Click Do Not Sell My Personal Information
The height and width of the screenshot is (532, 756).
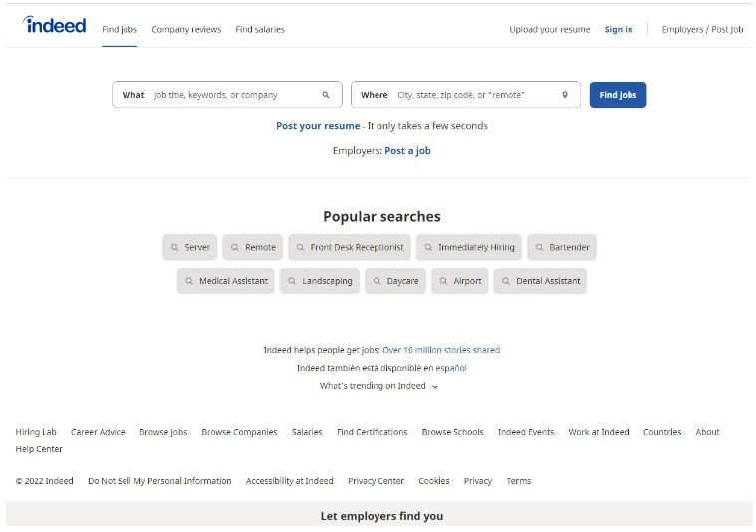(159, 481)
